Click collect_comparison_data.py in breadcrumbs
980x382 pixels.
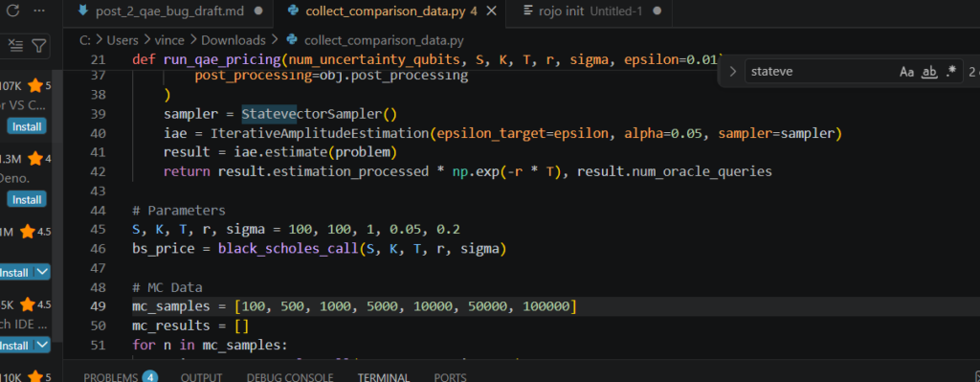click(384, 40)
